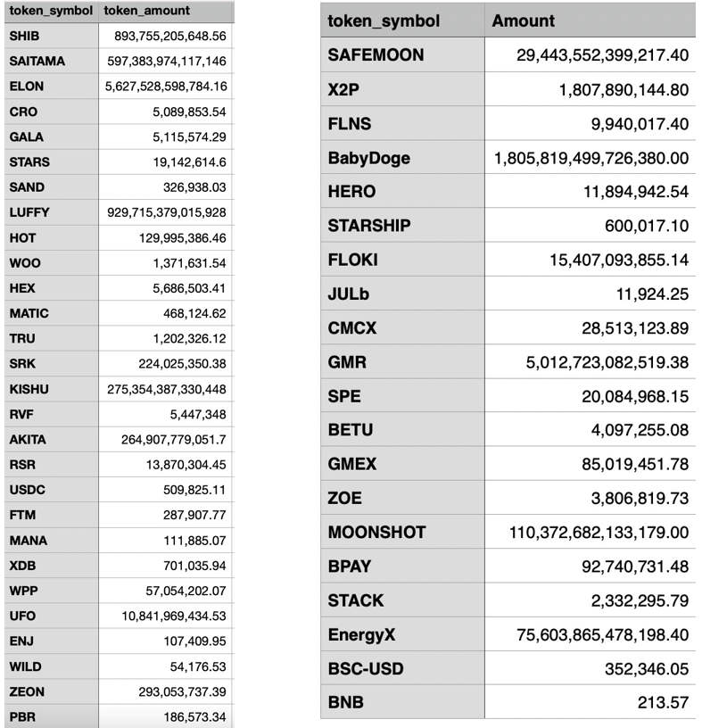The height and width of the screenshot is (728, 702).
Task: Click the ELON token amount value
Action: pyautogui.click(x=166, y=87)
